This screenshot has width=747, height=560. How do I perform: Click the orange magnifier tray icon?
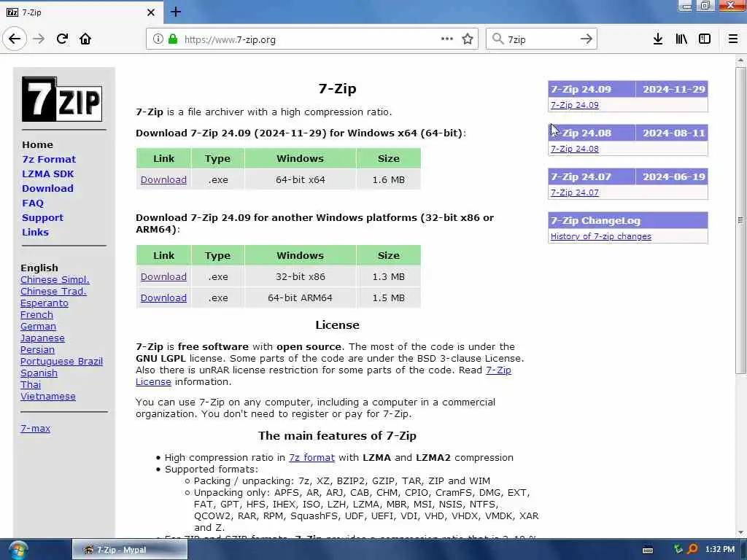point(693,550)
